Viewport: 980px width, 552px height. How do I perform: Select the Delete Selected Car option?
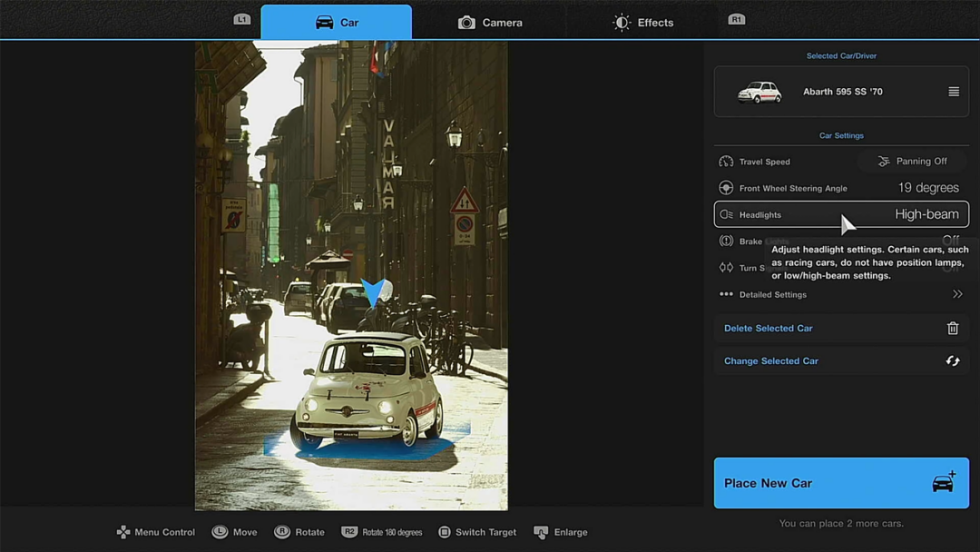pos(769,329)
